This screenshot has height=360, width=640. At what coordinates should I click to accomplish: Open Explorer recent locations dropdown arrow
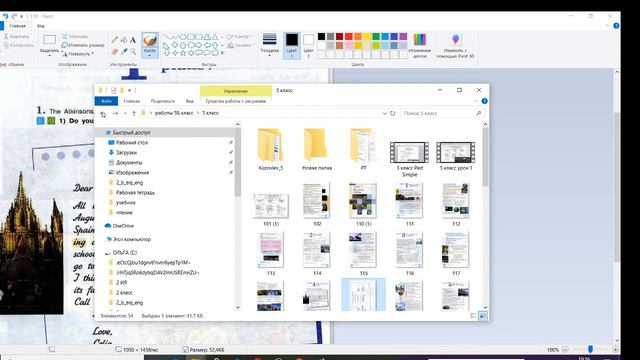[x=125, y=113]
